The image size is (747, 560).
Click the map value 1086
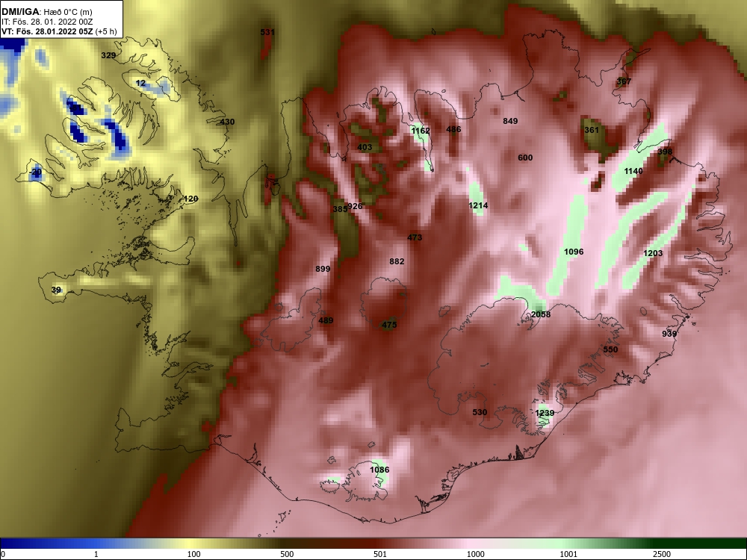[379, 470]
